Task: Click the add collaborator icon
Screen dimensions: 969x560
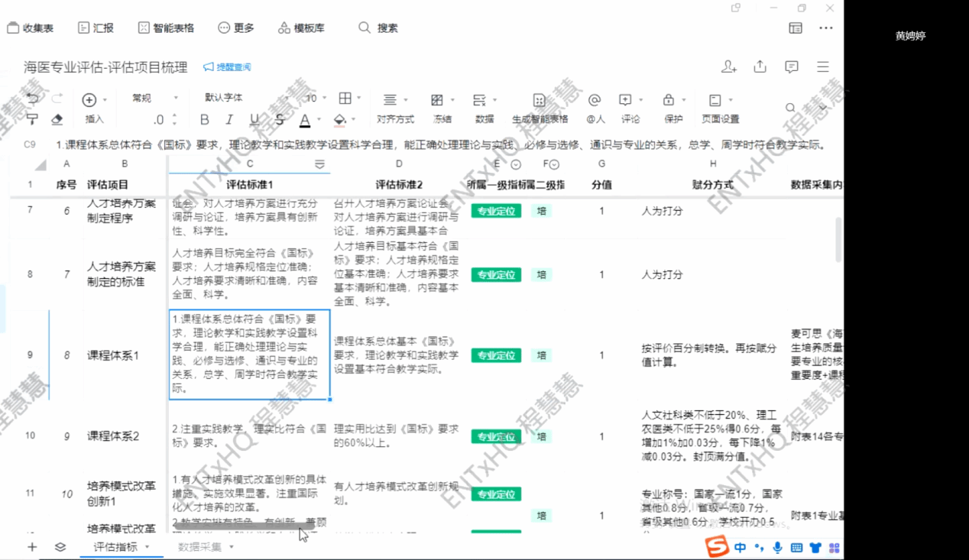Action: click(728, 67)
